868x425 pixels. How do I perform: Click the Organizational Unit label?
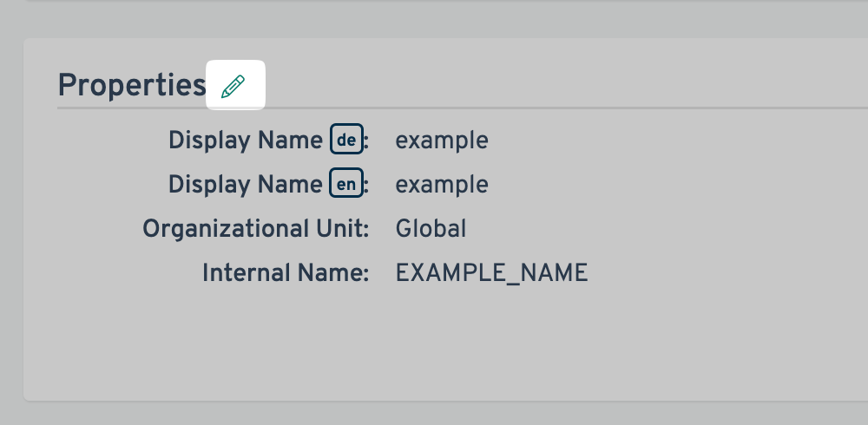[x=256, y=229]
